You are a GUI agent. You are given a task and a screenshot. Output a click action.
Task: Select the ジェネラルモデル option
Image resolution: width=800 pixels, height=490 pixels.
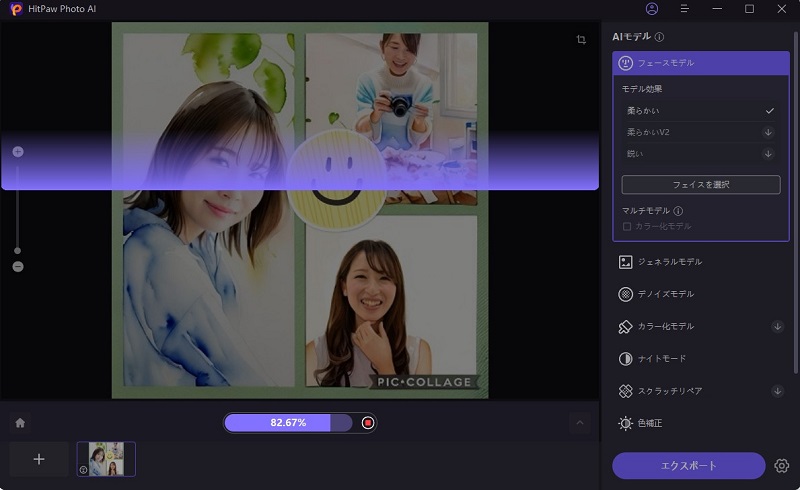pos(668,262)
